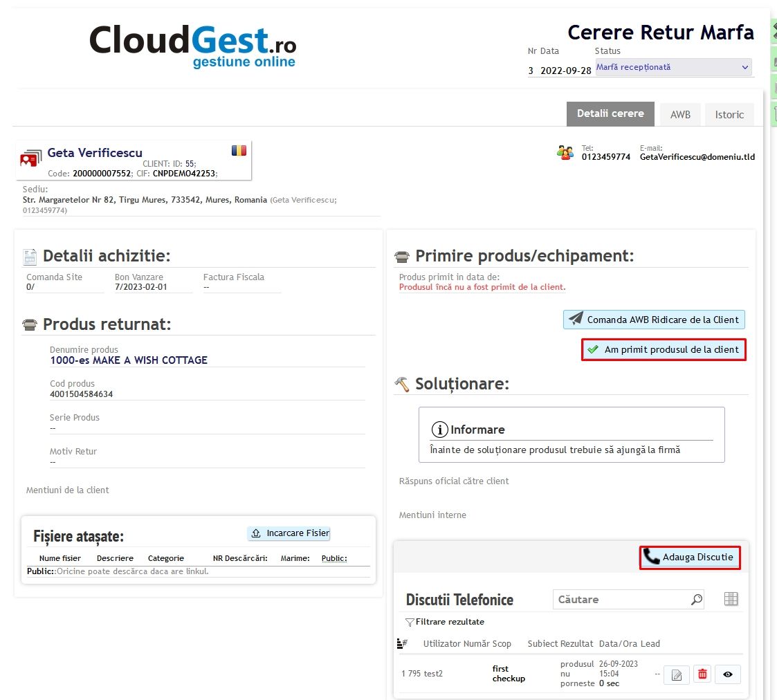The width and height of the screenshot is (777, 700).
Task: Click the Subiect column header
Action: [x=542, y=643]
